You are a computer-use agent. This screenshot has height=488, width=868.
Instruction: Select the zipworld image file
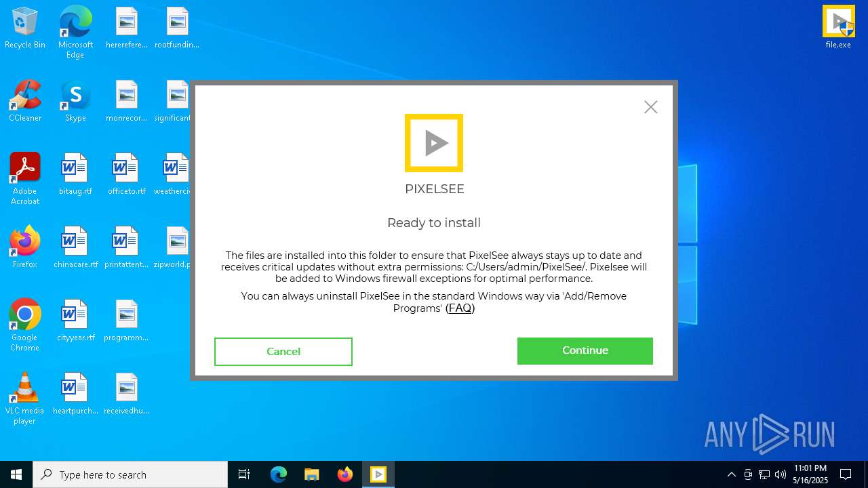(172, 247)
